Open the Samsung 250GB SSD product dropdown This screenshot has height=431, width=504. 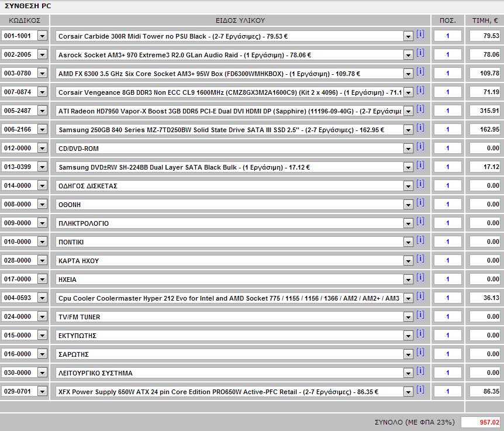(408, 130)
